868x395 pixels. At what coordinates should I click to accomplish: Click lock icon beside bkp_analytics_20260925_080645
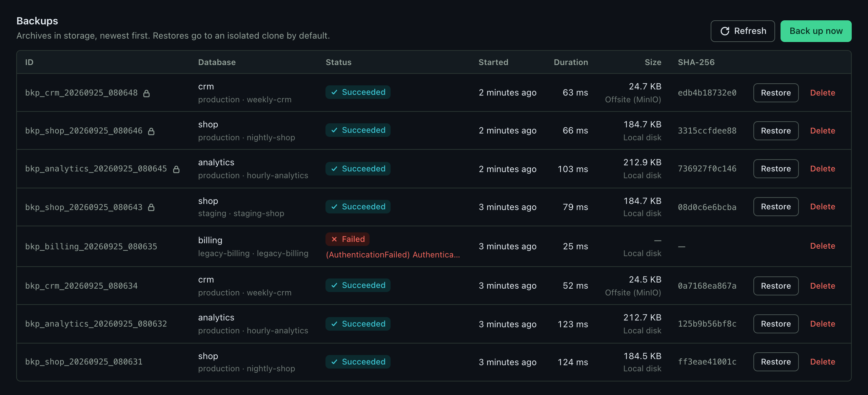click(176, 169)
